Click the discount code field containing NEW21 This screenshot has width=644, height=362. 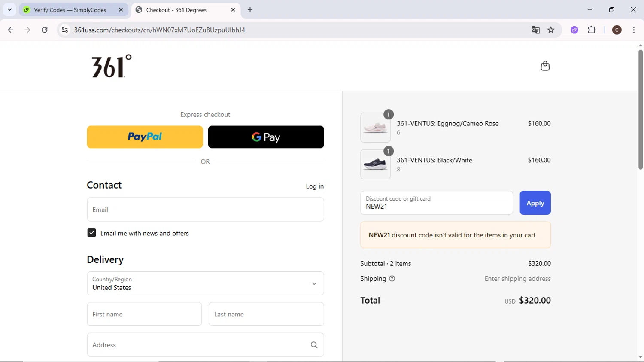coord(437,203)
